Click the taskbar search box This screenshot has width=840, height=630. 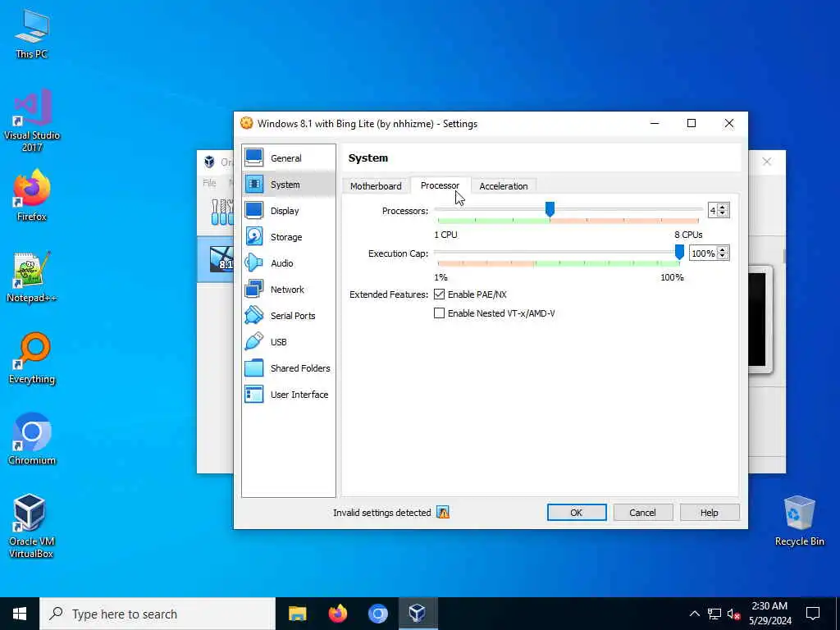[x=157, y=614]
